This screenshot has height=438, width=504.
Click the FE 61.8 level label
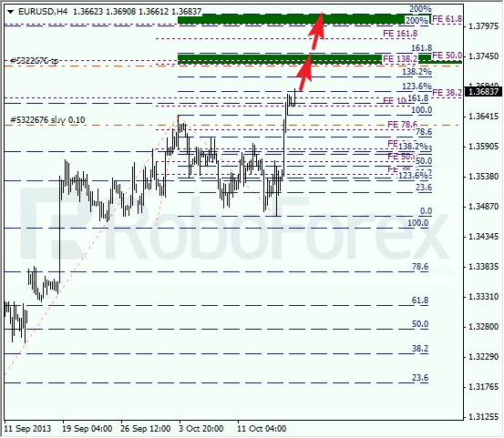(x=447, y=19)
